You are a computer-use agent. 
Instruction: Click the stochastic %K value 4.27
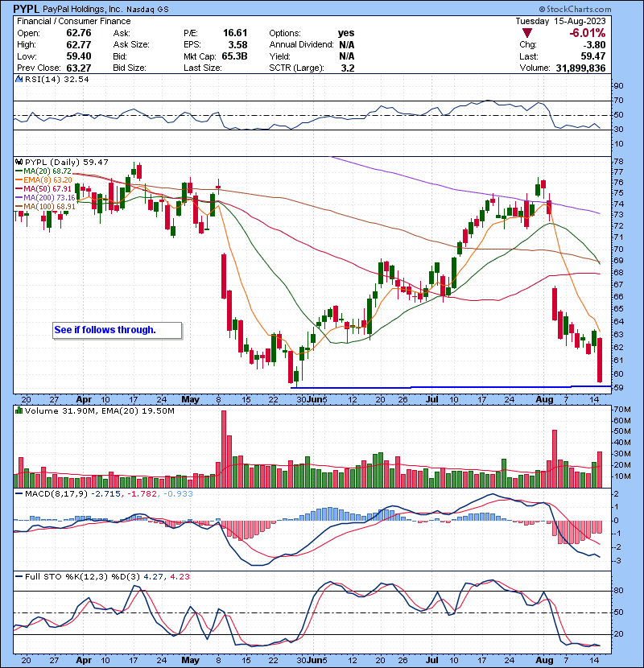(x=155, y=577)
